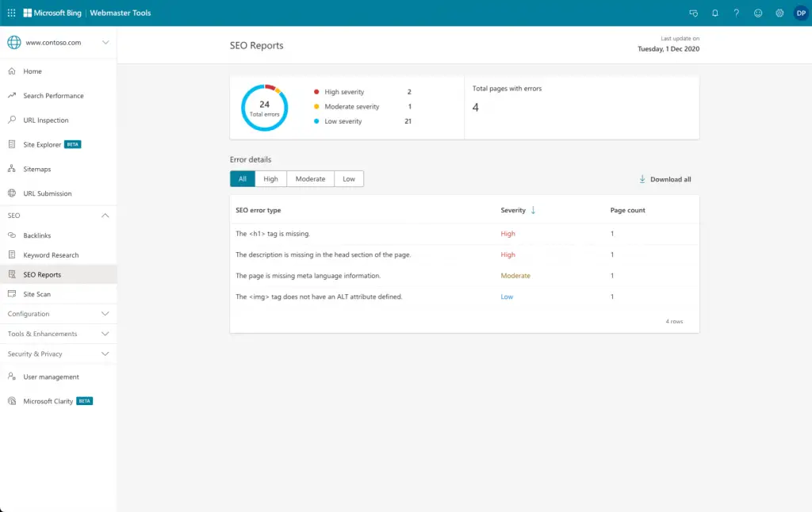Image resolution: width=812 pixels, height=512 pixels.
Task: Click Download all button
Action: 665,179
